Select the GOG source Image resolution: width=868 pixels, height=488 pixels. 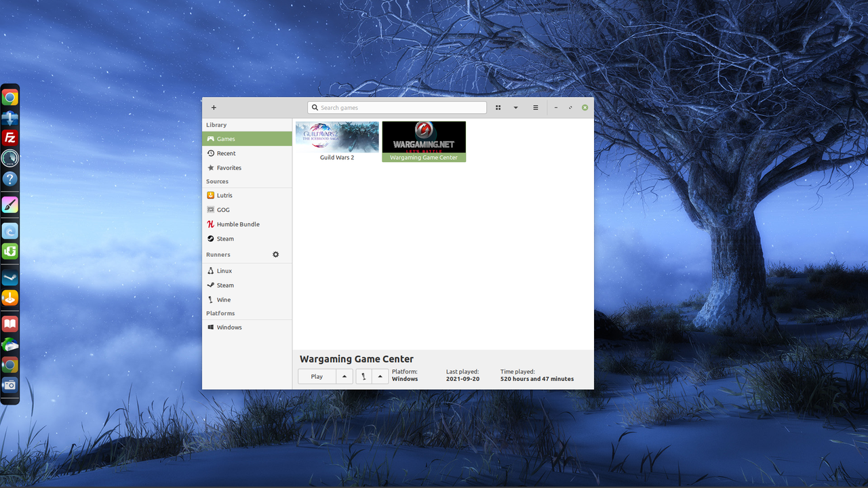247,210
